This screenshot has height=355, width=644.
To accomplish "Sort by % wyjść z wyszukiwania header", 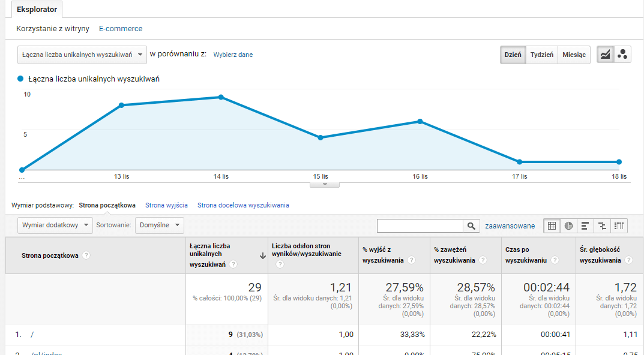I will 383,255.
